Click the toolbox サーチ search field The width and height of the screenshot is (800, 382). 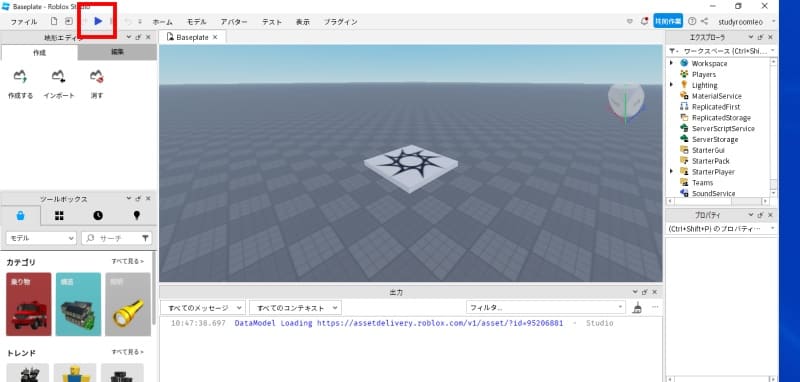(111, 238)
